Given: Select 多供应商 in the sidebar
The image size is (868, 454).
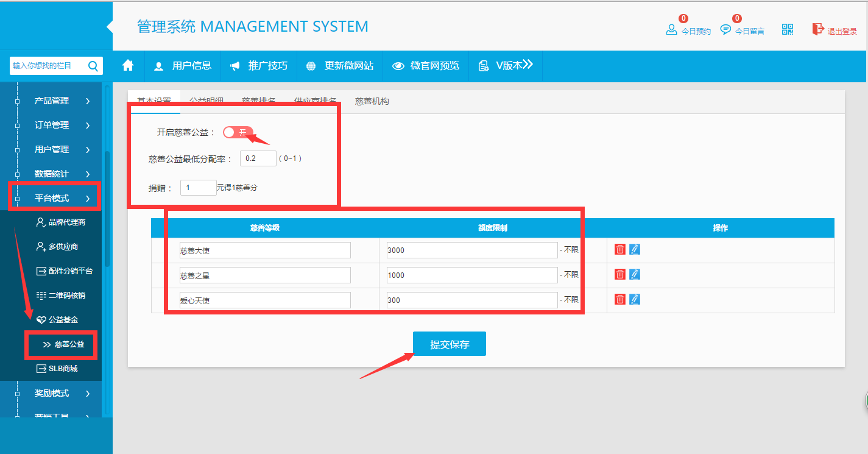Looking at the screenshot, I should pyautogui.click(x=63, y=247).
